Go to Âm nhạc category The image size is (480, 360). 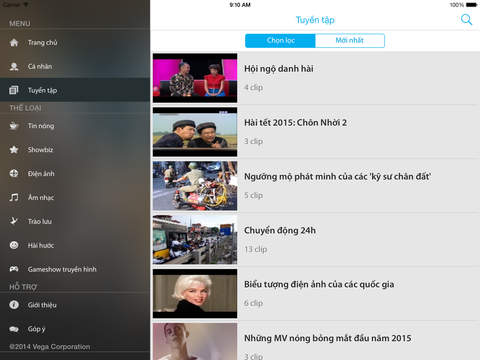click(75, 197)
